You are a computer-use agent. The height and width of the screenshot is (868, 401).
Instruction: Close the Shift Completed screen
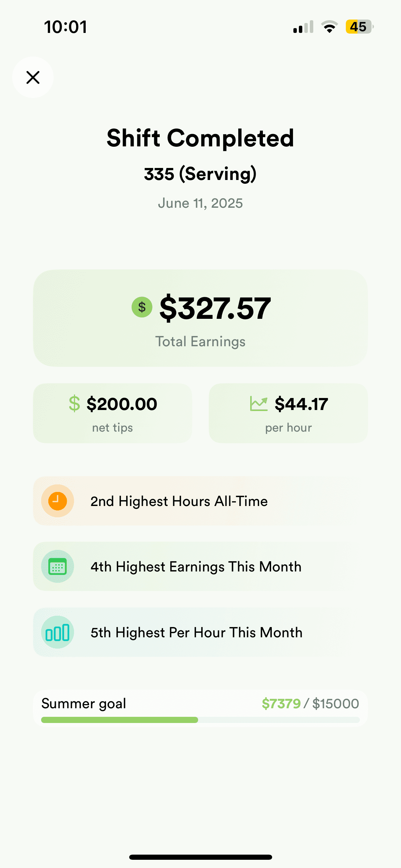pyautogui.click(x=33, y=77)
